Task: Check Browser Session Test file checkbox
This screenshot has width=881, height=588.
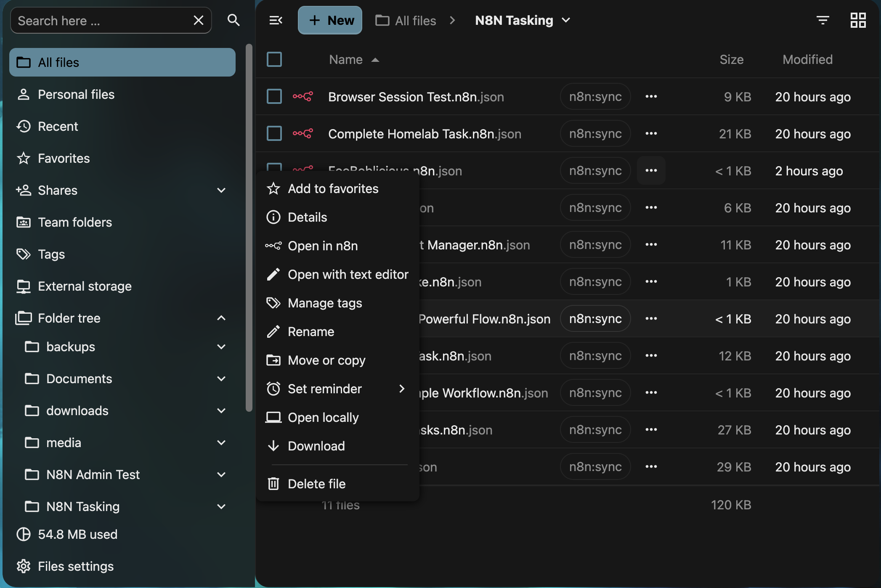Action: (274, 96)
